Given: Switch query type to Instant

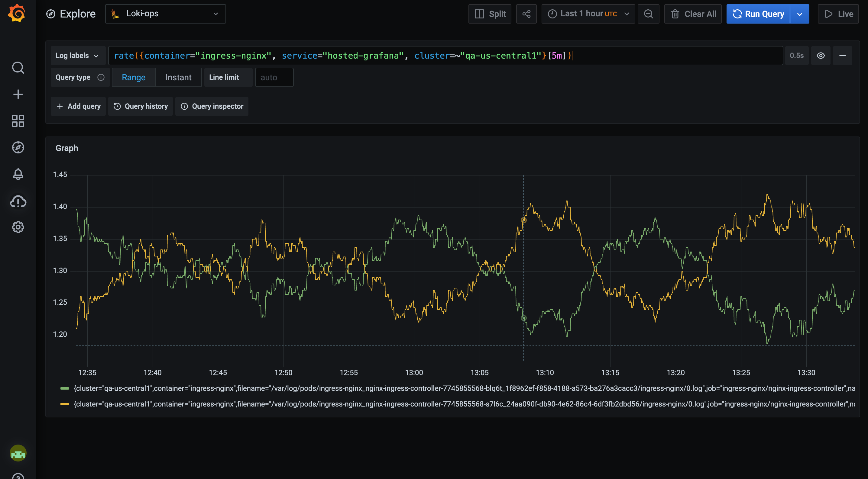Looking at the screenshot, I should pyautogui.click(x=178, y=77).
